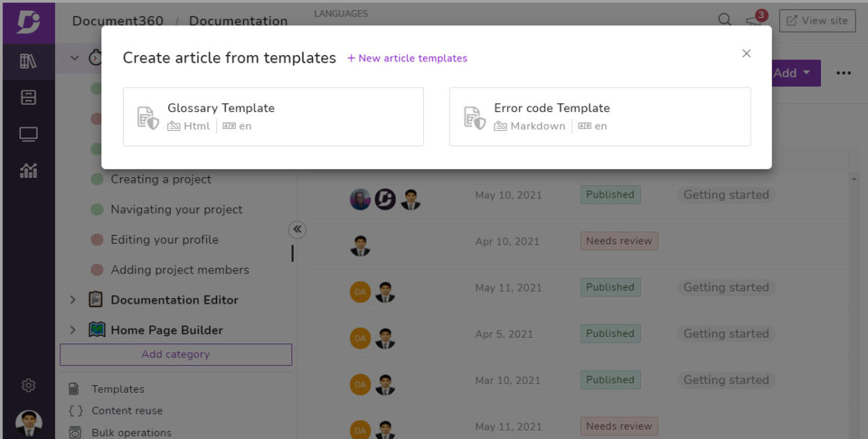Click the Add category button
868x439 pixels.
pyautogui.click(x=176, y=354)
